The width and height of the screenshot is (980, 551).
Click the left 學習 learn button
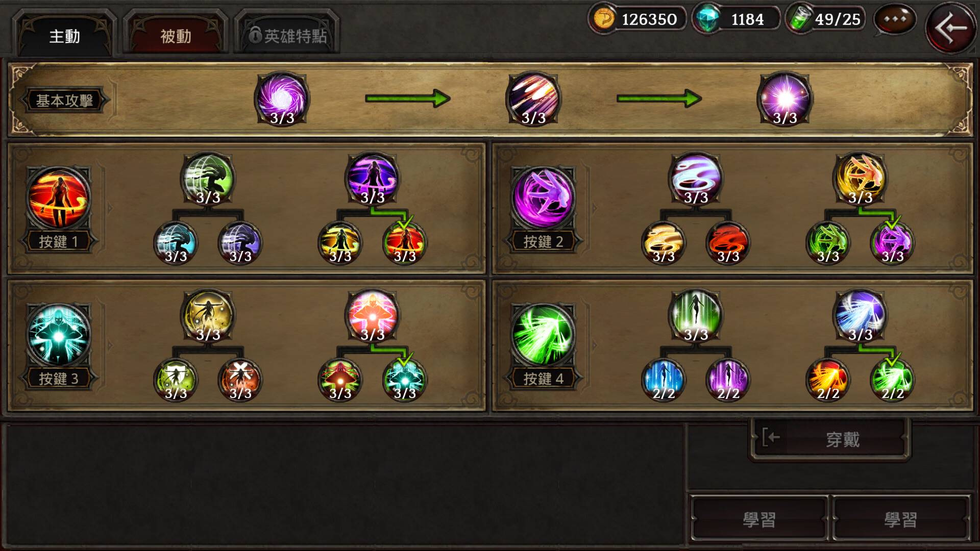759,519
